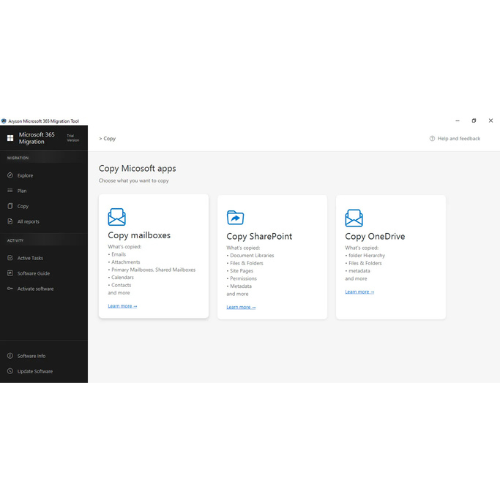Click the Update Software clock icon
Image resolution: width=500 pixels, height=500 pixels.
pos(10,371)
